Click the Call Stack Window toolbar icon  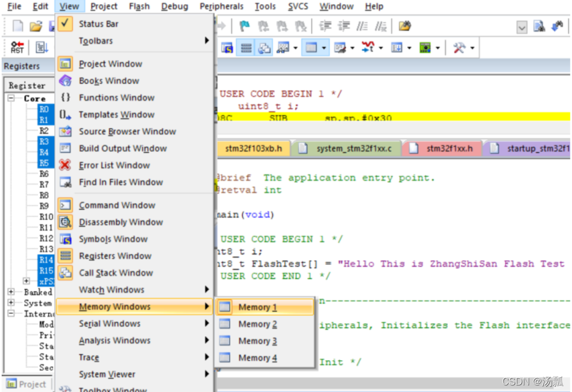[x=264, y=48]
